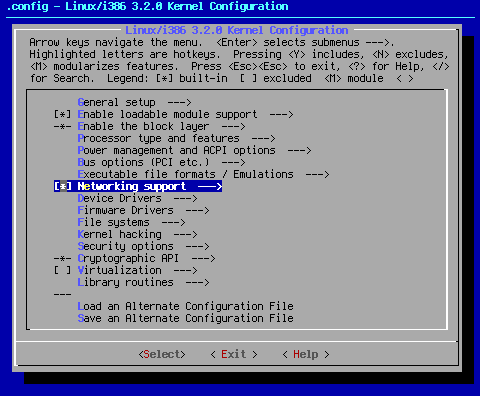Click the Exit button
Screen dimensions: 480x396
point(234,354)
